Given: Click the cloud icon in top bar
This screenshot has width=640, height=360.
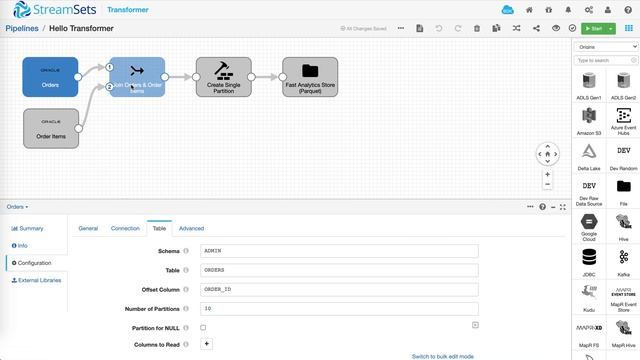Looking at the screenshot, I should coord(507,10).
